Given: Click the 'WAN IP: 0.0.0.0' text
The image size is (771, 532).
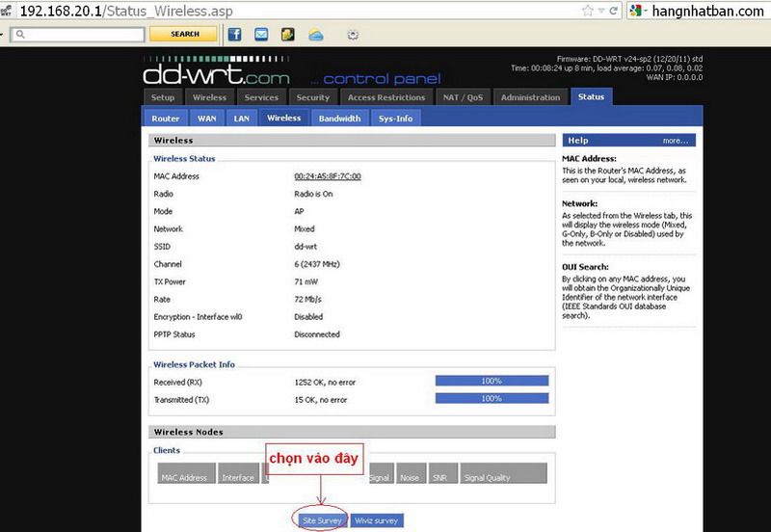Looking at the screenshot, I should point(674,77).
